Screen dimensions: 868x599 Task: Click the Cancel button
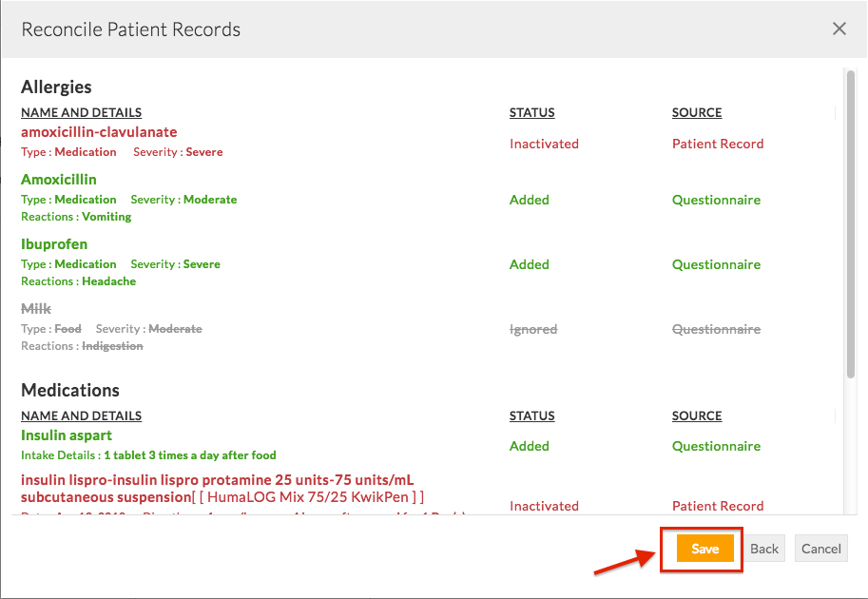(820, 549)
